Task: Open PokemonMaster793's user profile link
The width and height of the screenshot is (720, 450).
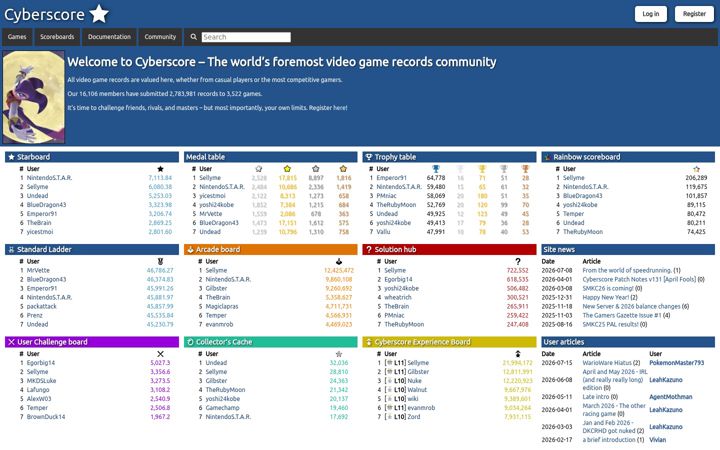Action: tap(676, 363)
